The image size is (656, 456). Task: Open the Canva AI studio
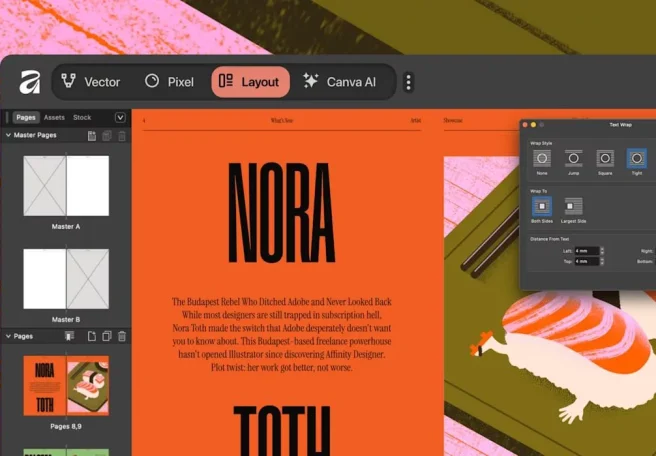point(339,82)
